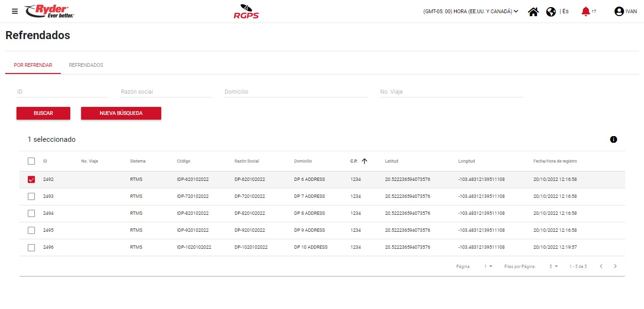The image size is (644, 309).
Task: Open the Filas por Página dropdown
Action: (553, 267)
